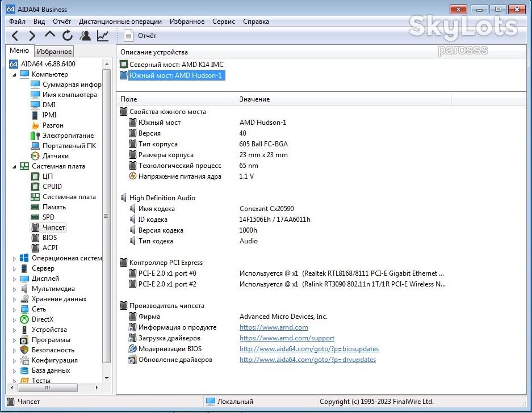Expand the Дисплей tree node
This screenshot has width=532, height=413.
click(x=14, y=279)
